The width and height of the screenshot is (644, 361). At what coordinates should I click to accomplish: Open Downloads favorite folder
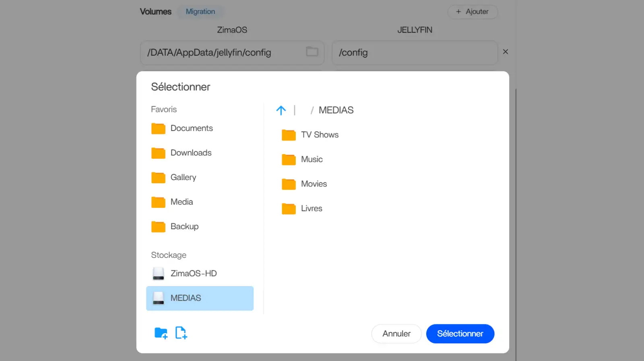point(190,153)
